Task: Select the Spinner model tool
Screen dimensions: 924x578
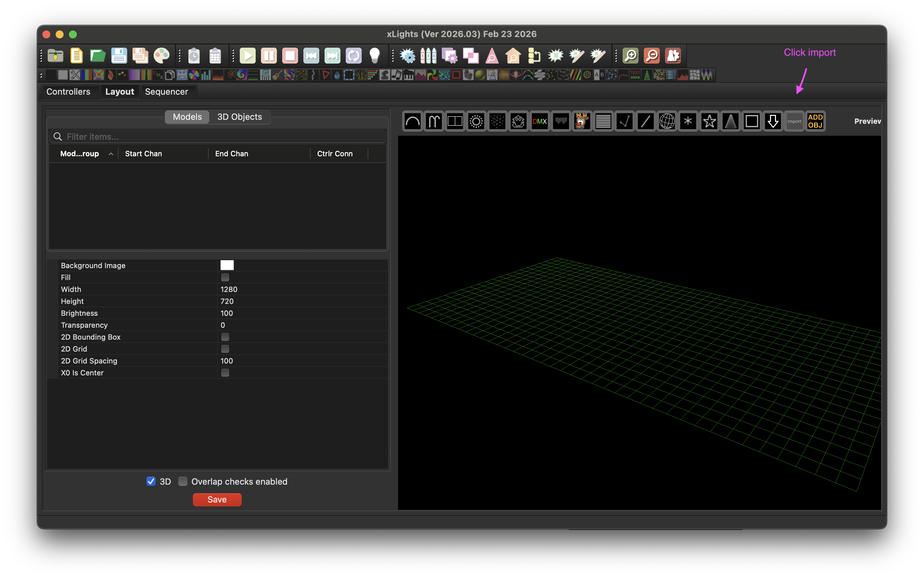Action: coord(688,121)
